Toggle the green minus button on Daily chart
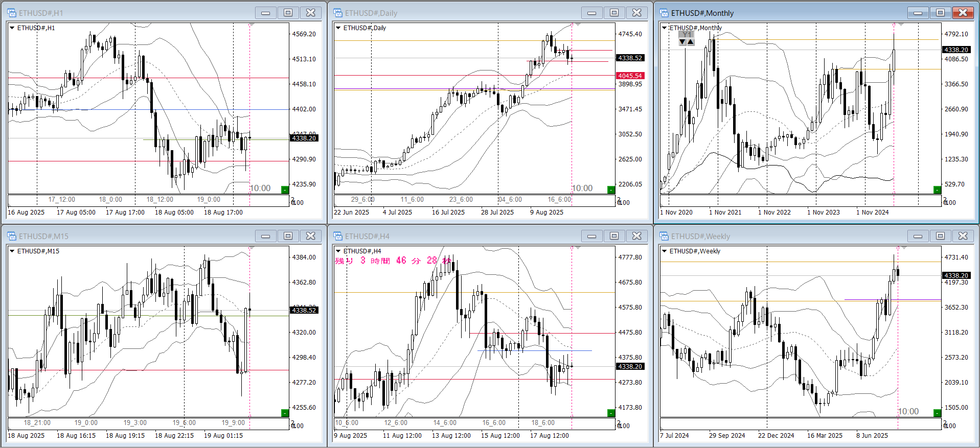980x448 pixels. 611,190
